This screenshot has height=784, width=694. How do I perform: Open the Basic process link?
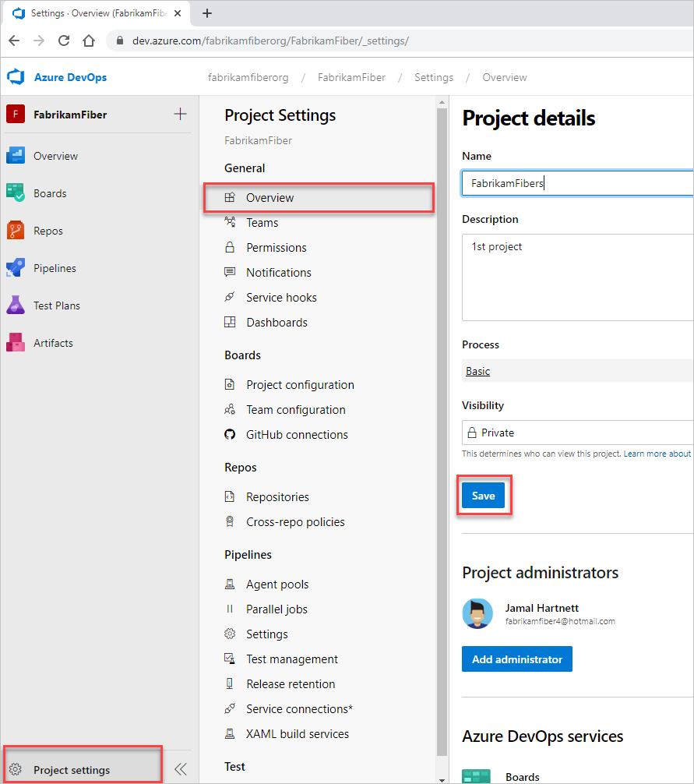(477, 371)
